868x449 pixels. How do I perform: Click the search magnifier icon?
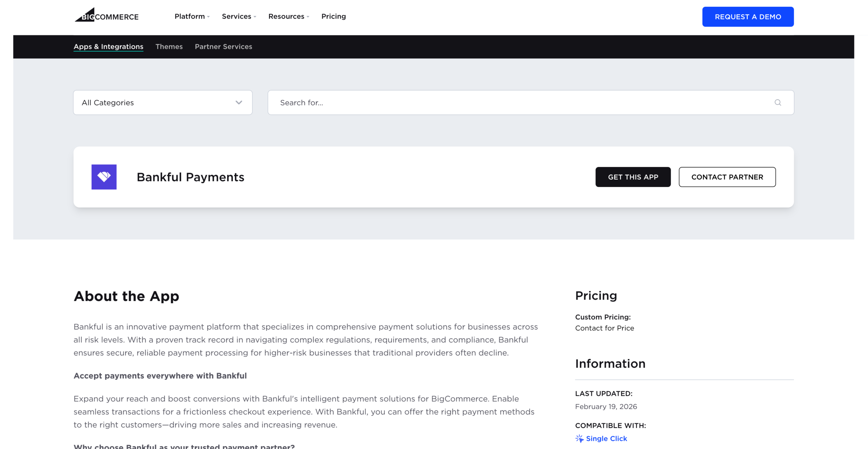coord(777,102)
